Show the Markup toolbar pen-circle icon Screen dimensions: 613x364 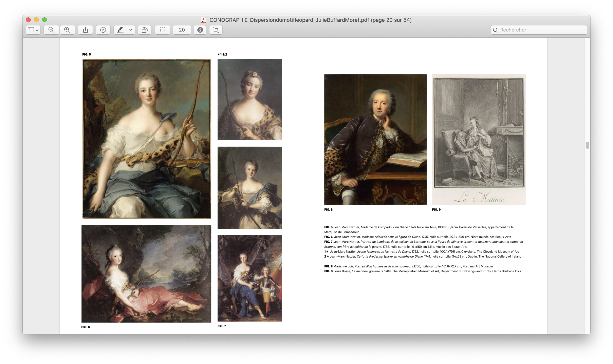(103, 30)
